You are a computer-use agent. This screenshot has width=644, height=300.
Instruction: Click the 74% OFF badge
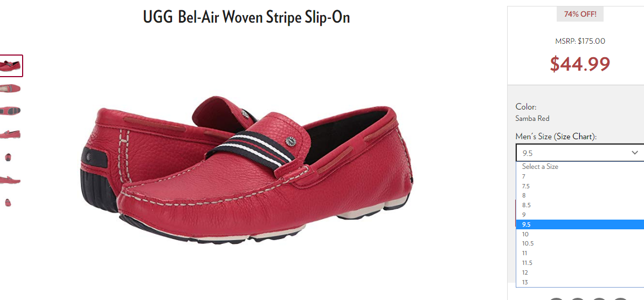580,15
